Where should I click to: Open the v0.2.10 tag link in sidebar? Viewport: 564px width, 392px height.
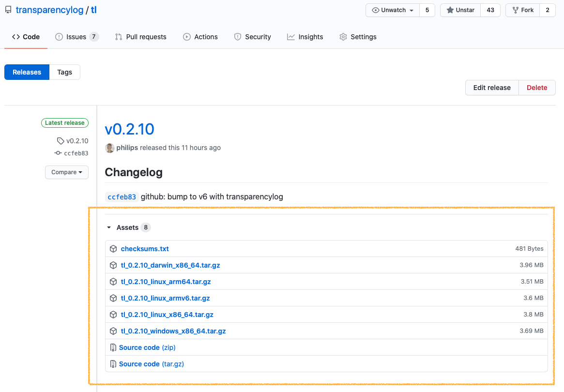(x=77, y=141)
